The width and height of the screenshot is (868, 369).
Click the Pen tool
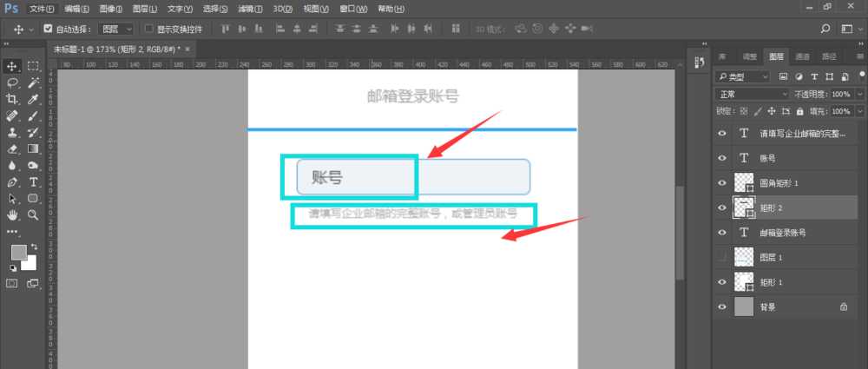point(13,182)
